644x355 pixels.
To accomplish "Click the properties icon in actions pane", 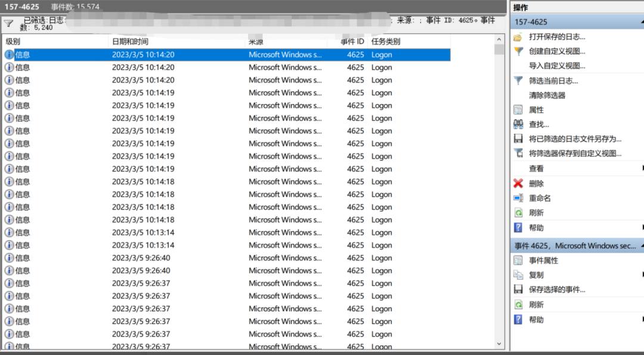I will click(518, 110).
